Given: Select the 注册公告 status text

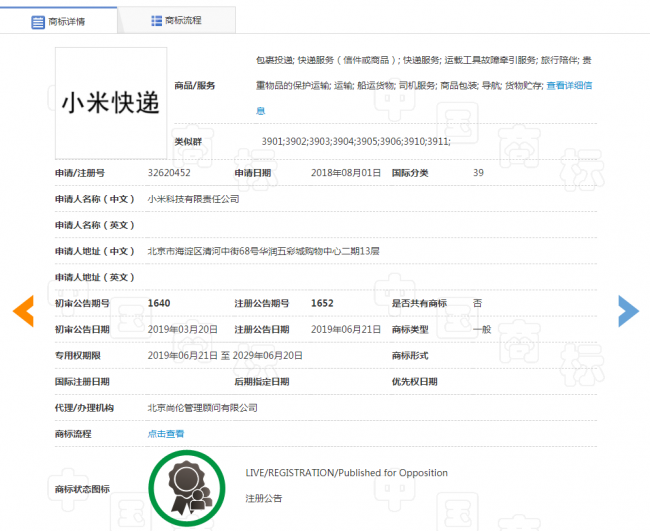Looking at the screenshot, I should click(x=264, y=498).
